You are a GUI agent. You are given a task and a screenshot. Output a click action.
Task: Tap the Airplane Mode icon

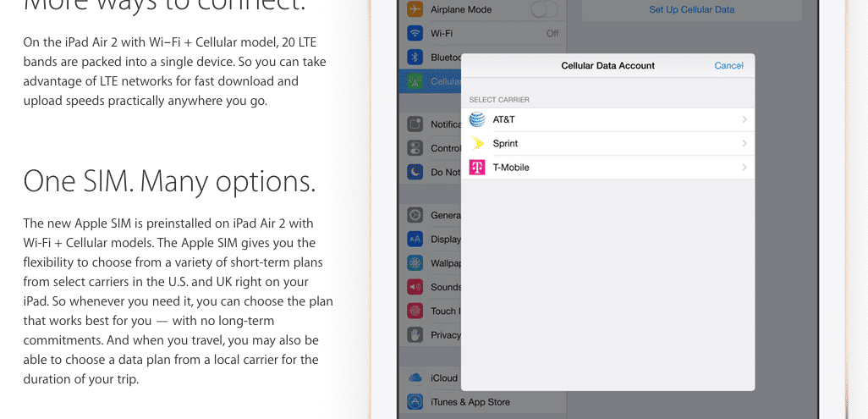click(415, 9)
